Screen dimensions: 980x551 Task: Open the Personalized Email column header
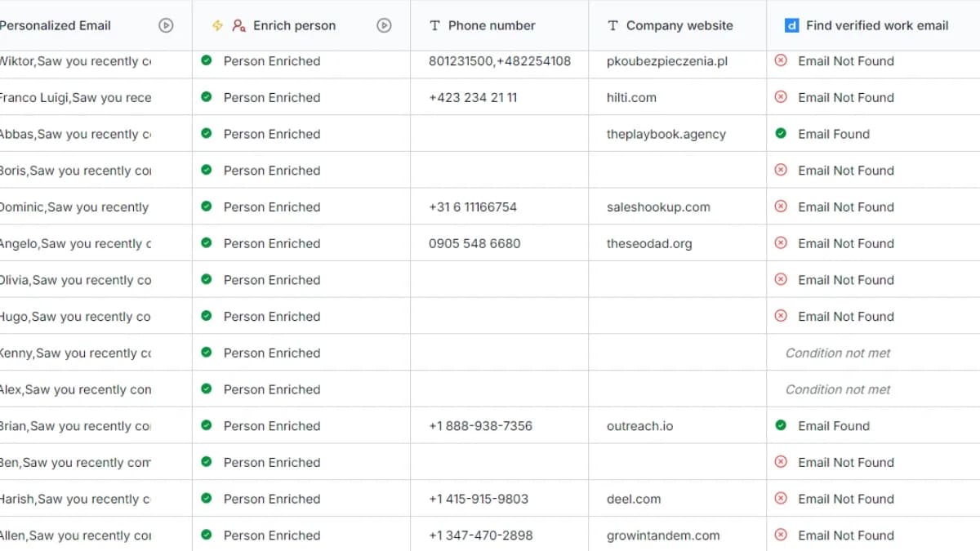[x=57, y=25]
